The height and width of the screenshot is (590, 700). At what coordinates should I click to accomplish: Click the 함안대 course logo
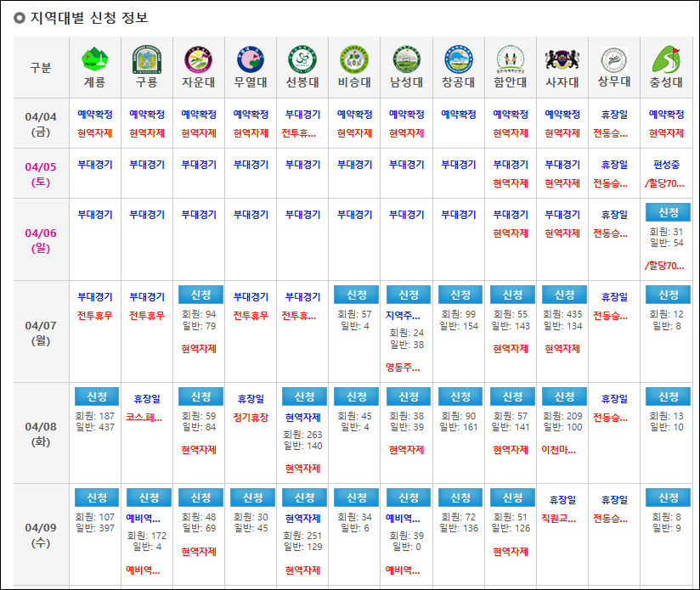(x=511, y=59)
